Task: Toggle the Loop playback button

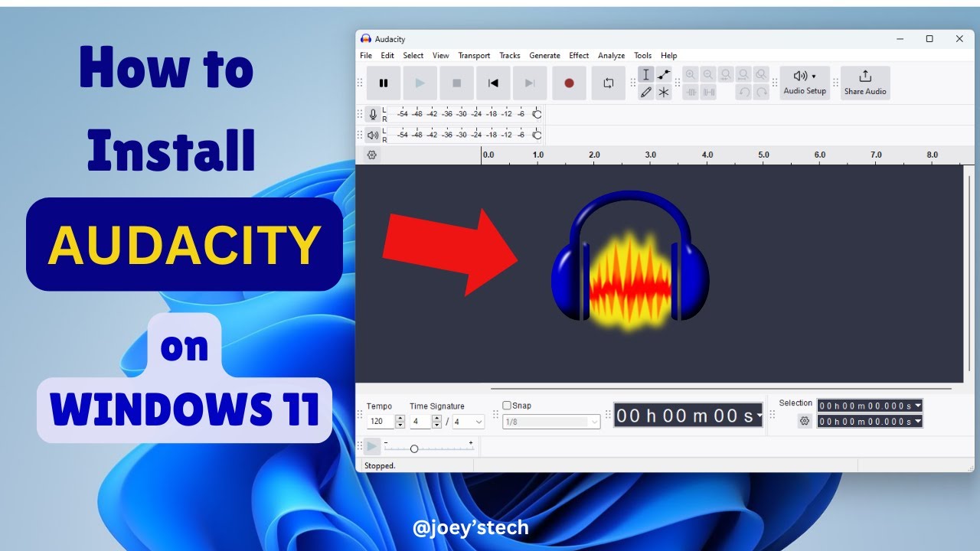Action: [x=609, y=83]
